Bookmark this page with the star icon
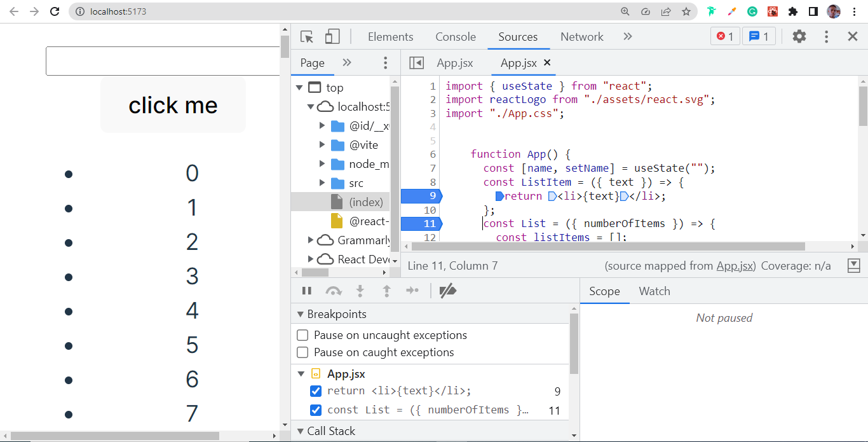The width and height of the screenshot is (868, 442). point(686,11)
